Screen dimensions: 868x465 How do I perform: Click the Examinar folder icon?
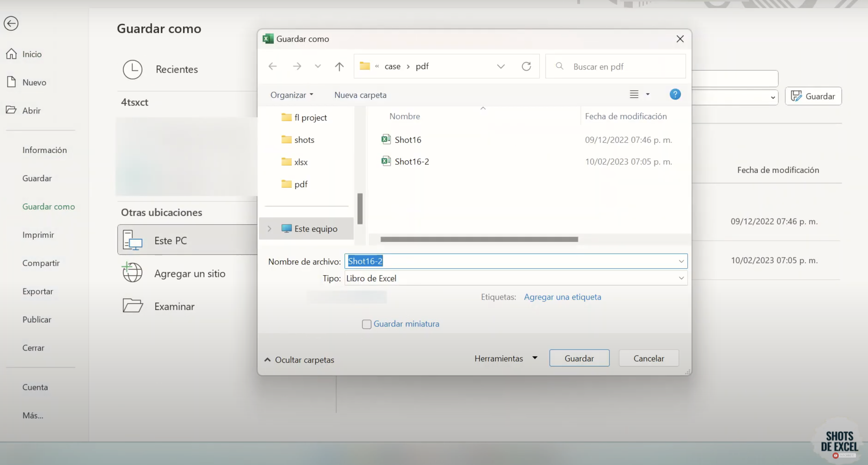click(x=132, y=306)
